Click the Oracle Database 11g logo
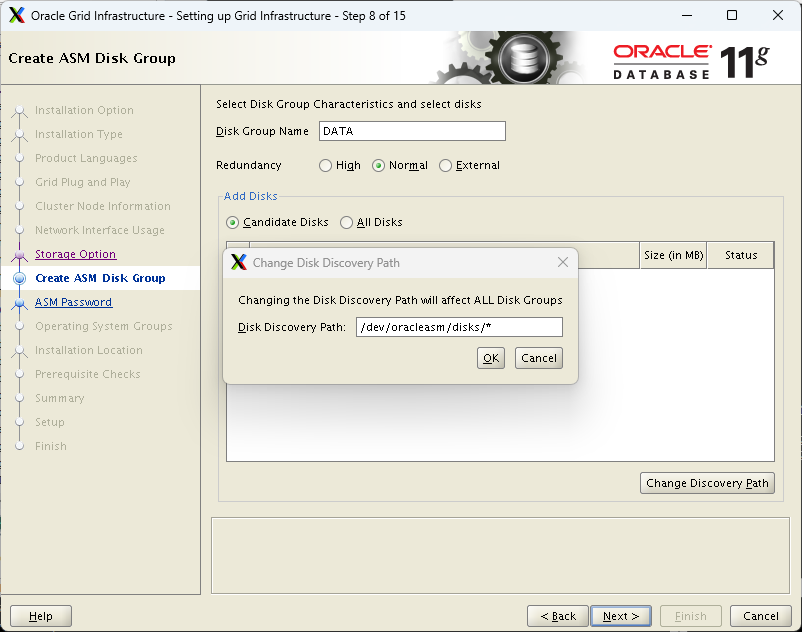The height and width of the screenshot is (632, 802). click(692, 61)
